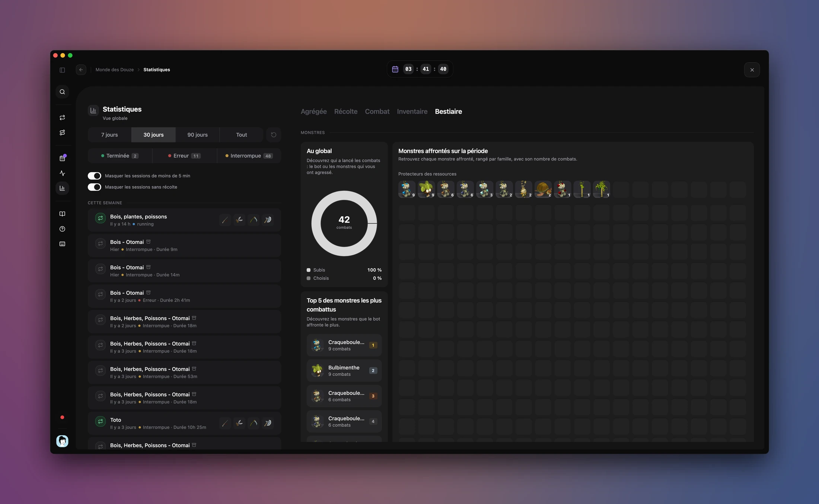Disable hiding sessions under 5 minutes
Image resolution: width=819 pixels, height=504 pixels.
pyautogui.click(x=94, y=176)
